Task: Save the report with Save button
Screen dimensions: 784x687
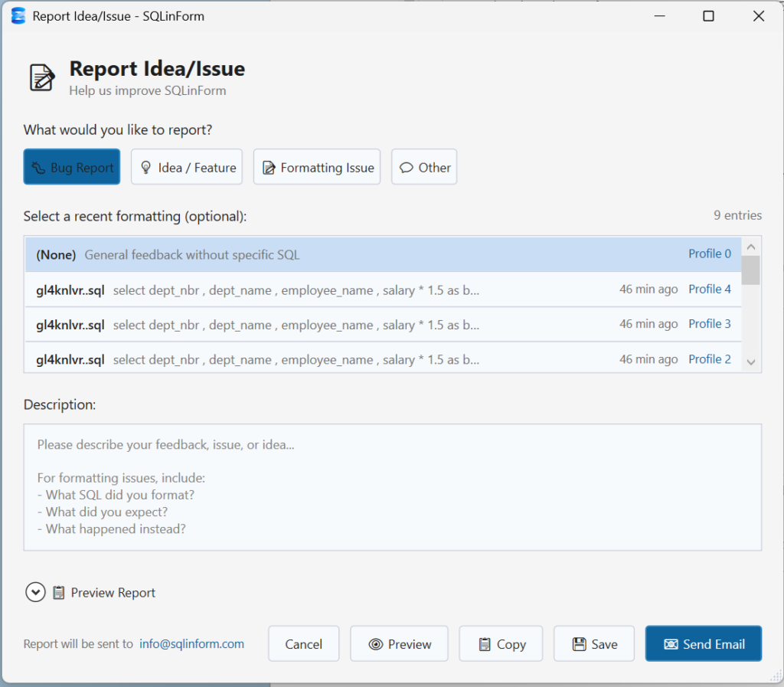Action: point(594,643)
